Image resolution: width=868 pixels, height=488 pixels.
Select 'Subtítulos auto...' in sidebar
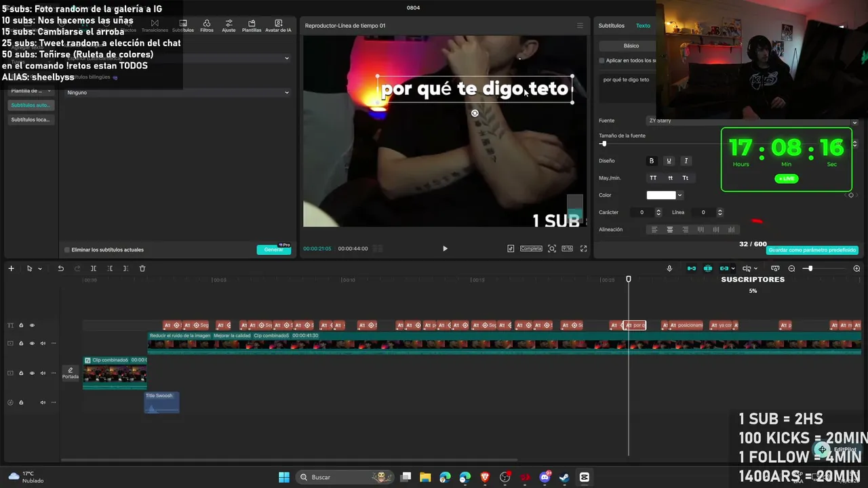[31, 105]
